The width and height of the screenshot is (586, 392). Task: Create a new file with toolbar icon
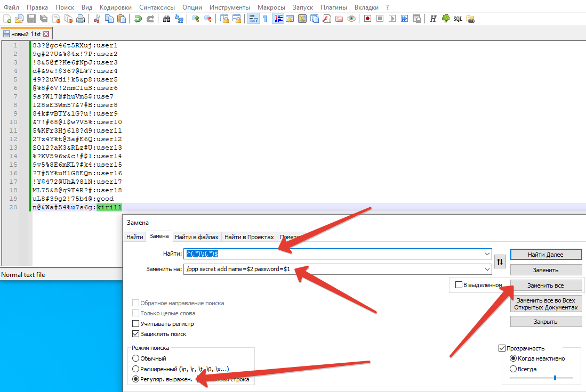7,19
